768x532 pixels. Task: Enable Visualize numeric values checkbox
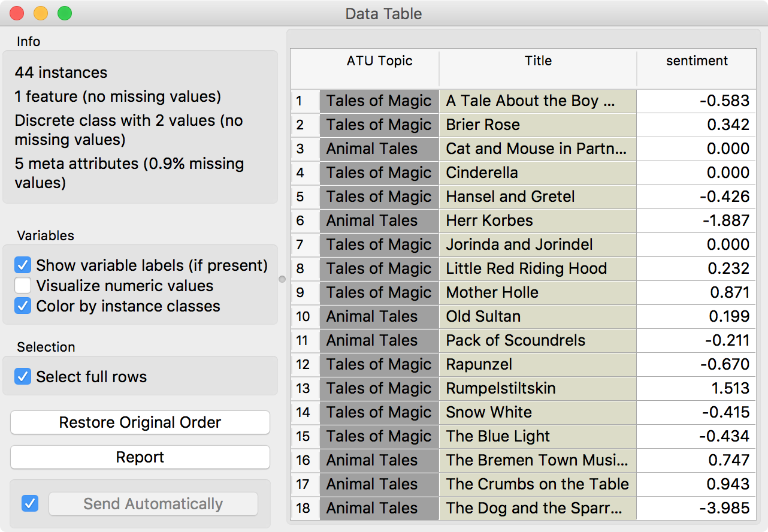tap(23, 286)
